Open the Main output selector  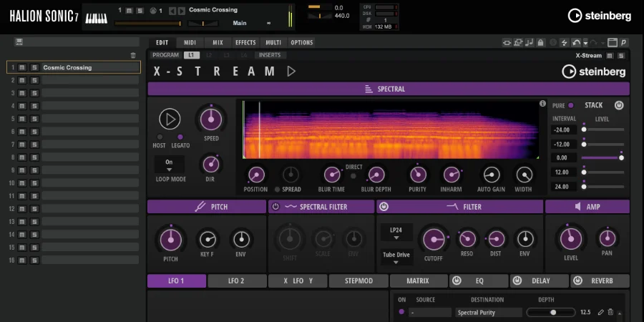(240, 23)
